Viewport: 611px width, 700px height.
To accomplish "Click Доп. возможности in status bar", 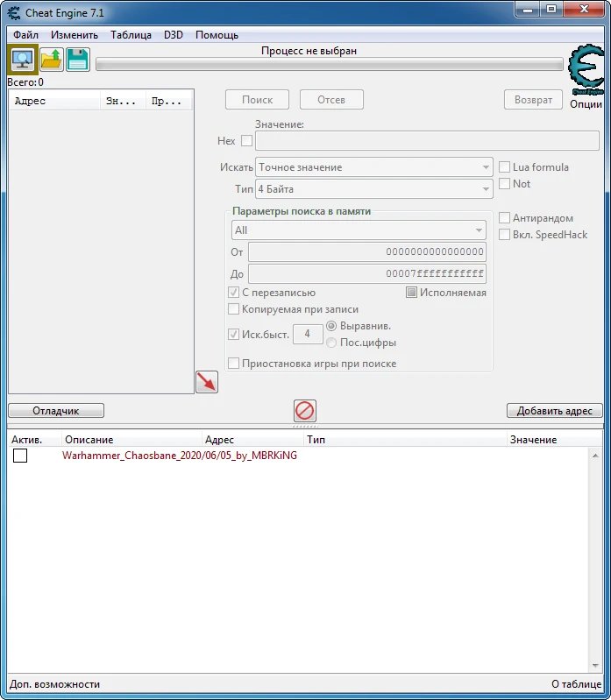I will (55, 684).
